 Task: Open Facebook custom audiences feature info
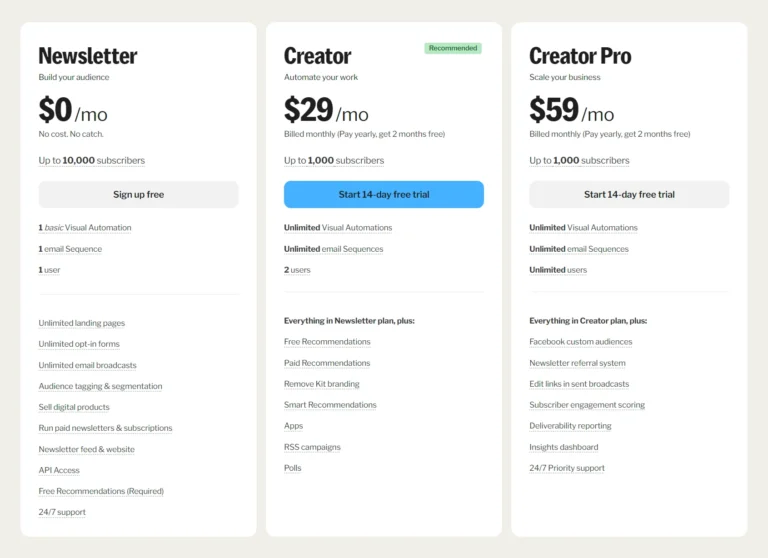(581, 342)
